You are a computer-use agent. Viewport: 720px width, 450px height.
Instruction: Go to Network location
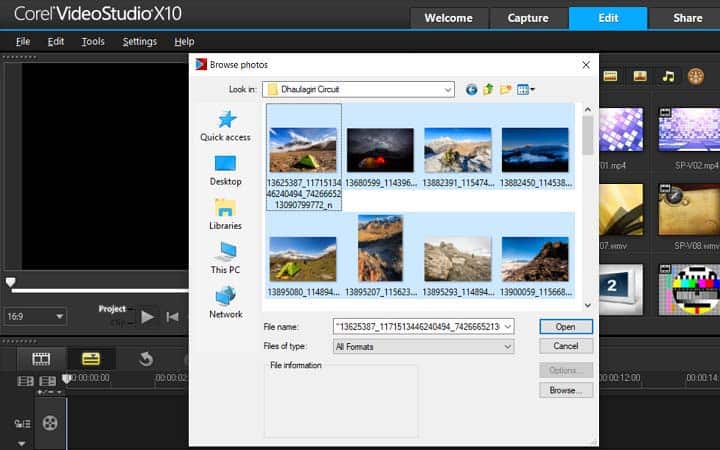pos(225,302)
